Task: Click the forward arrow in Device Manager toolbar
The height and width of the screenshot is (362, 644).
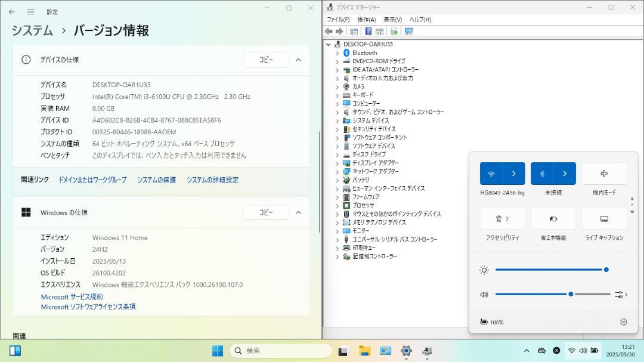Action: coord(339,31)
